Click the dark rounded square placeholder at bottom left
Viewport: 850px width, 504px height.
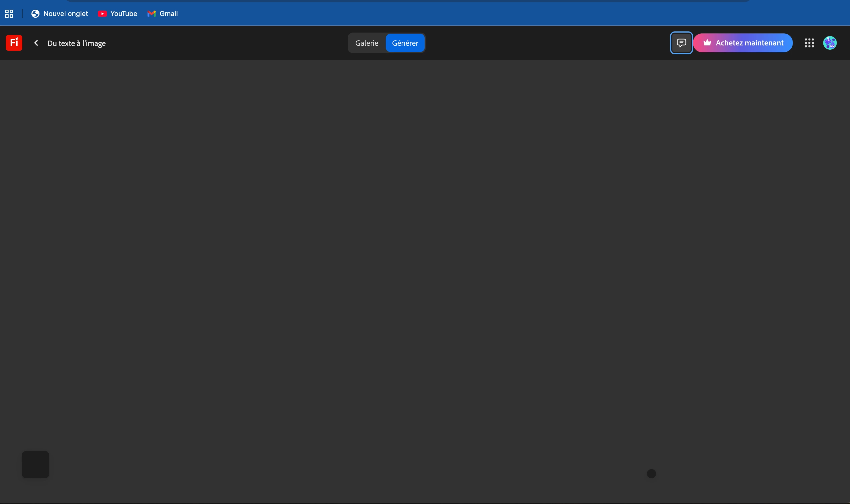pyautogui.click(x=35, y=464)
